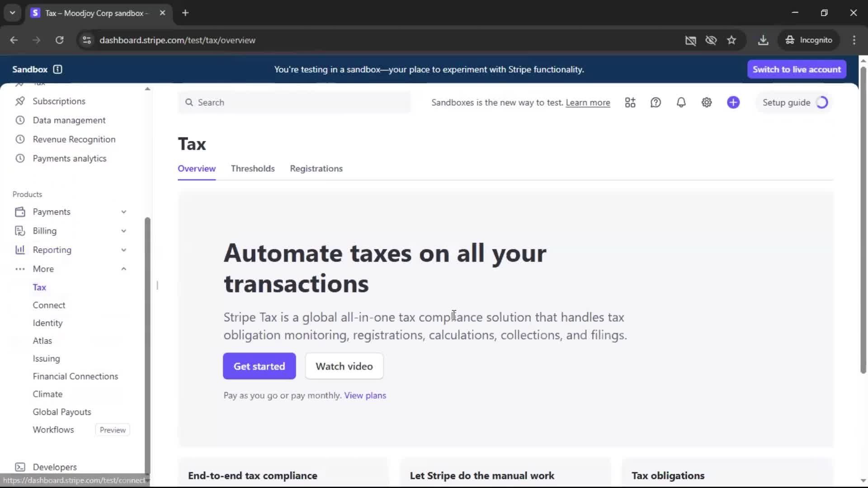Image resolution: width=868 pixels, height=488 pixels.
Task: Click the Sandbox info icon
Action: click(x=57, y=69)
